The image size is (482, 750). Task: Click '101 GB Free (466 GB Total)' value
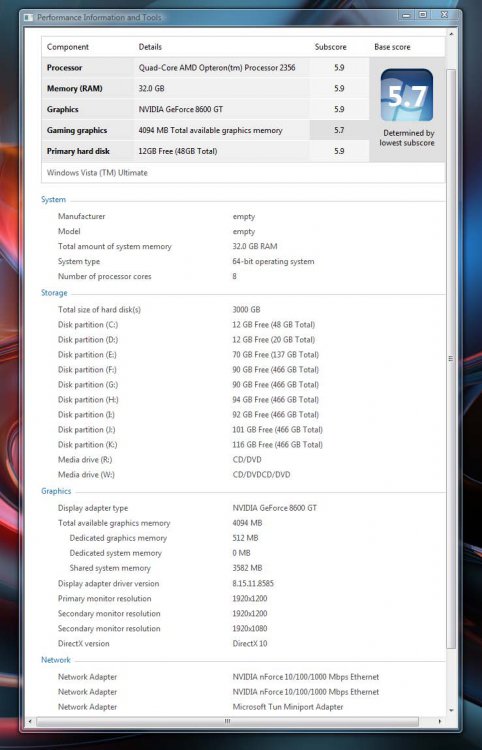[x=277, y=430]
